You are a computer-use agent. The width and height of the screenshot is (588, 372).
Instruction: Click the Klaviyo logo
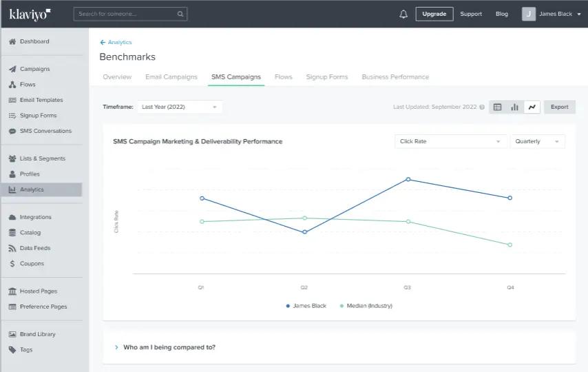pos(30,14)
